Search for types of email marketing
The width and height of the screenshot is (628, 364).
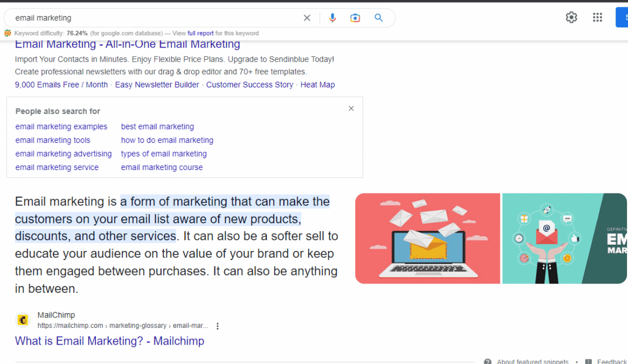click(164, 154)
